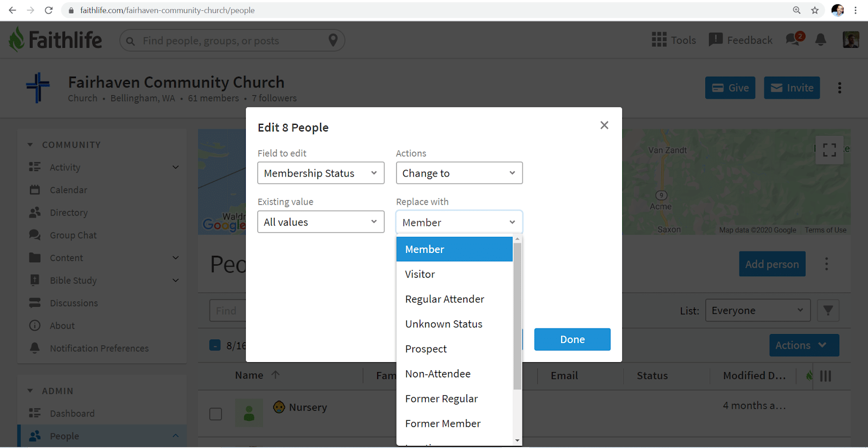Click the Faithlife logo
This screenshot has width=868, height=448.
point(55,40)
